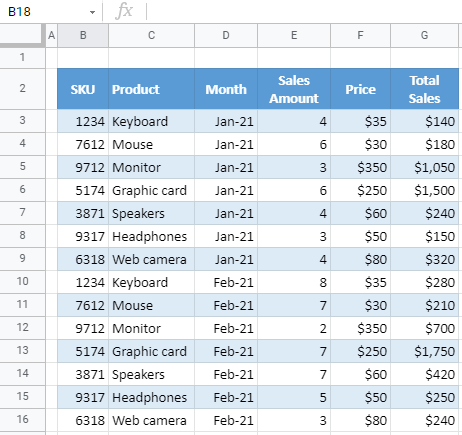Select row 8 header
The width and height of the screenshot is (462, 435).
[22, 236]
